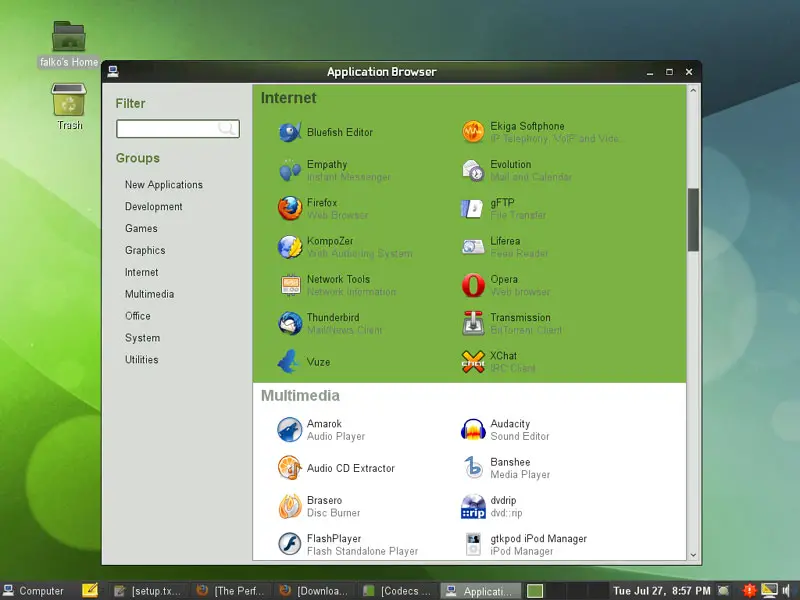Open the display settings tray icon

769,591
